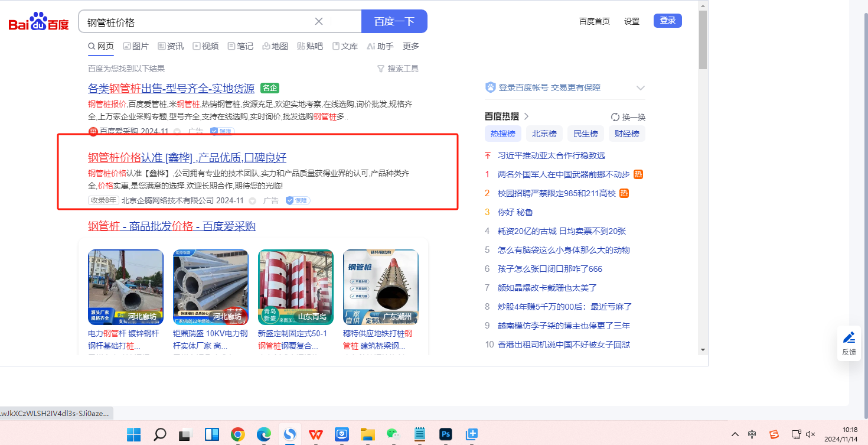Open result 各类钢管桩出售-型号齐全-实地货源
The height and width of the screenshot is (445, 868).
point(171,89)
